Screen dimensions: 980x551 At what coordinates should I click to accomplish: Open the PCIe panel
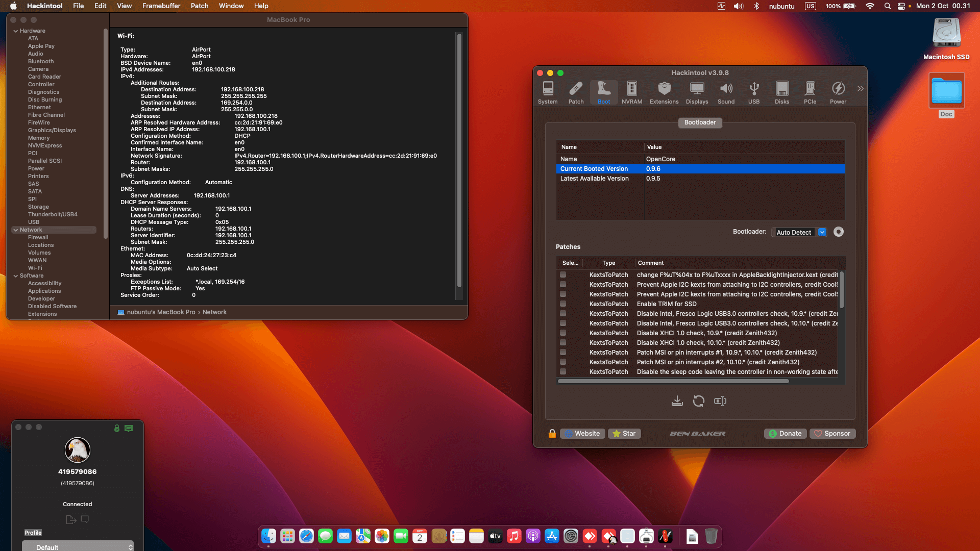(810, 92)
